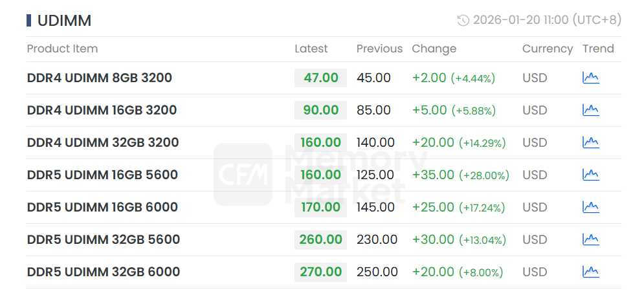This screenshot has height=295, width=644.
Task: Open the DDR4 UDIMM 16GB 3200 product link
Action: [x=102, y=110]
